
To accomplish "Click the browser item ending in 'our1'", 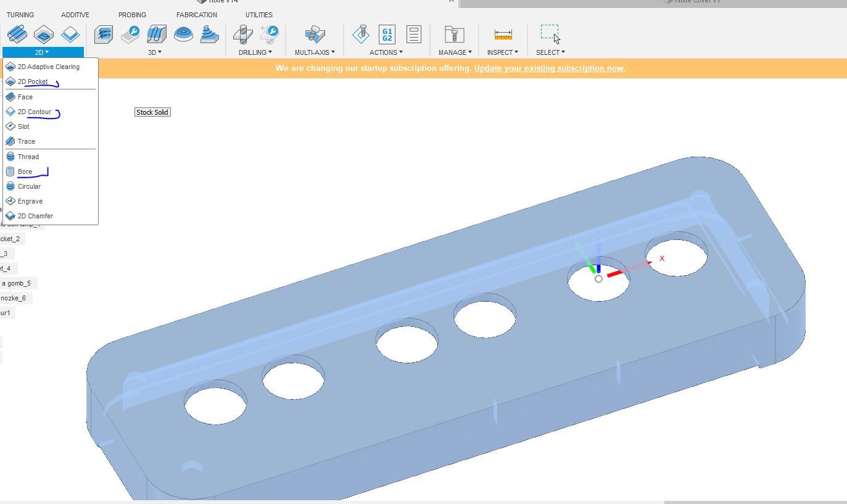I will tap(7, 313).
